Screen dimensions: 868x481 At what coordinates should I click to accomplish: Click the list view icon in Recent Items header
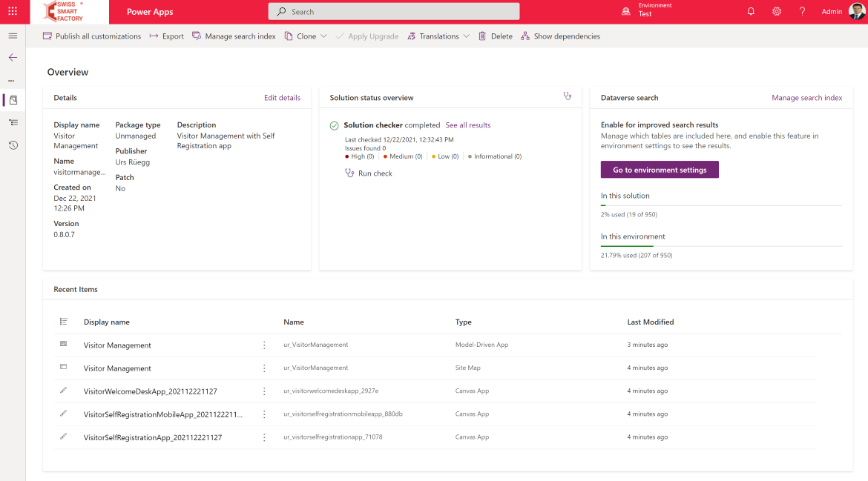pos(64,321)
